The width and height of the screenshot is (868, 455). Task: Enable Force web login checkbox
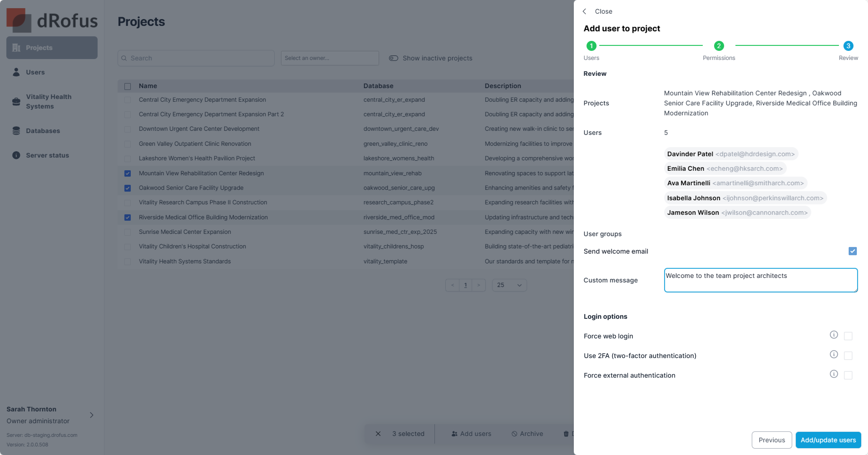pyautogui.click(x=848, y=336)
